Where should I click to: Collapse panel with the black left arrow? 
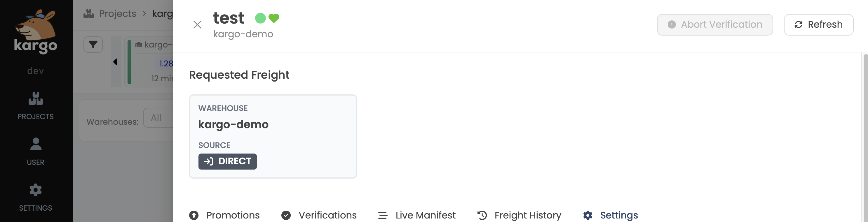(x=115, y=62)
